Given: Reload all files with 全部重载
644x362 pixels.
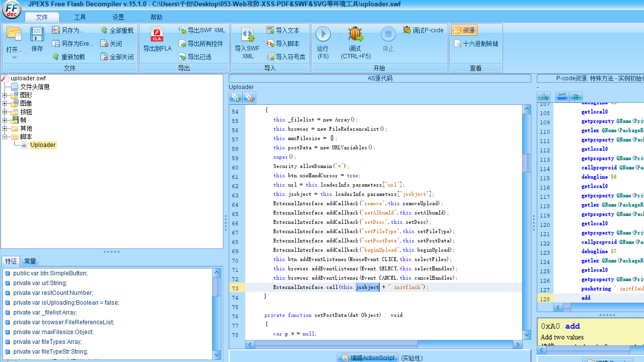Looking at the screenshot, I should pos(117,30).
